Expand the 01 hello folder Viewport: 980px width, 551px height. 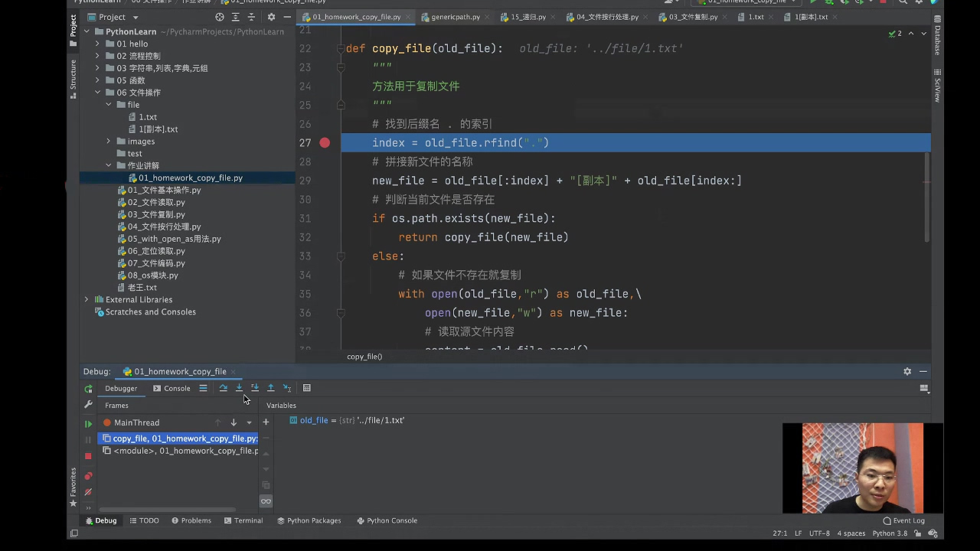tap(97, 44)
